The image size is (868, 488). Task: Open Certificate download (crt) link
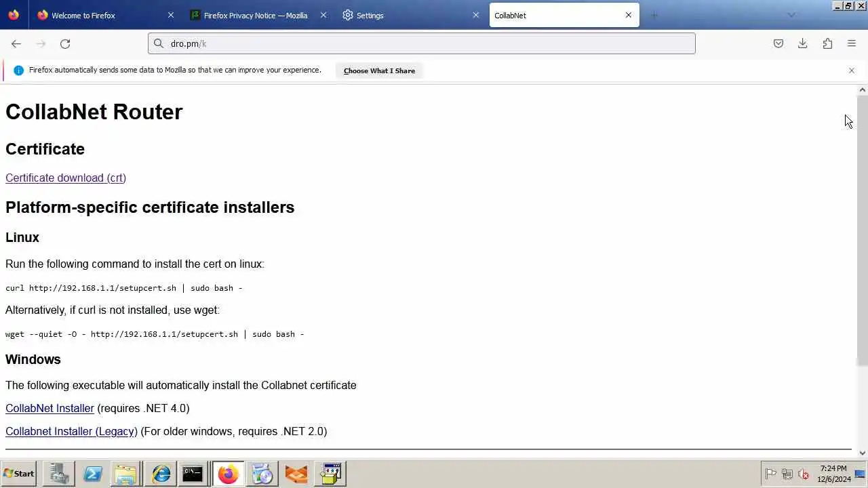pyautogui.click(x=66, y=178)
